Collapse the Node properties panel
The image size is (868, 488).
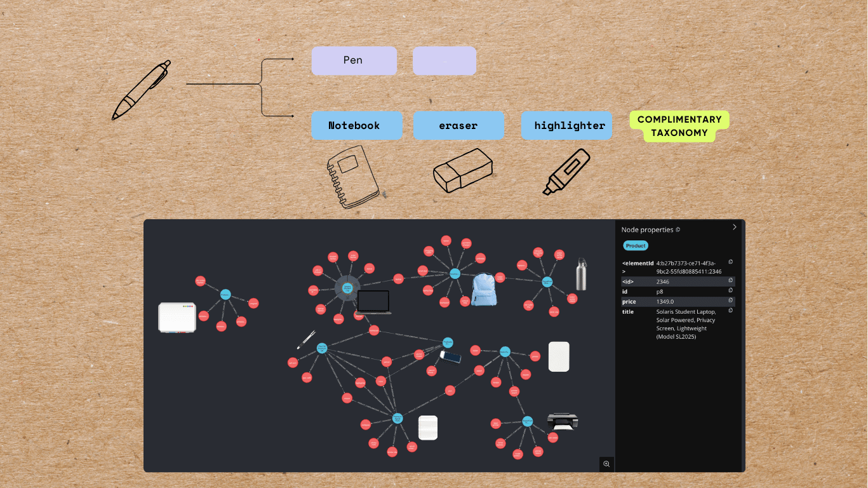click(x=735, y=227)
